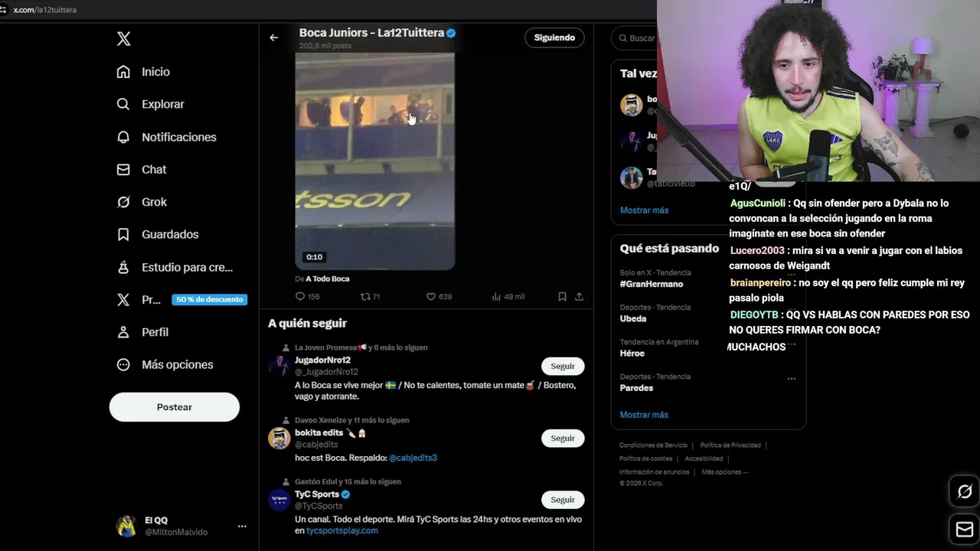Image resolution: width=980 pixels, height=551 pixels.
Task: Open TyC Sports profile avatar
Action: (279, 500)
